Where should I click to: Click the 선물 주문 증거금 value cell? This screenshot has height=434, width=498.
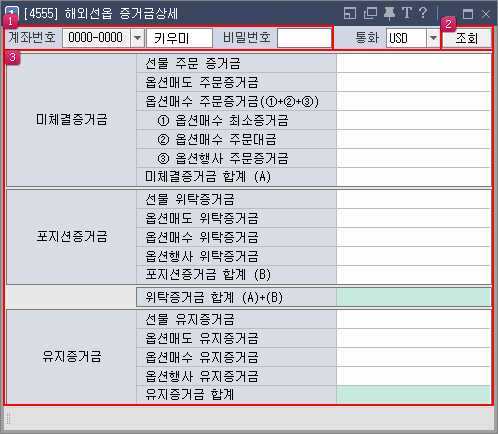[x=413, y=63]
